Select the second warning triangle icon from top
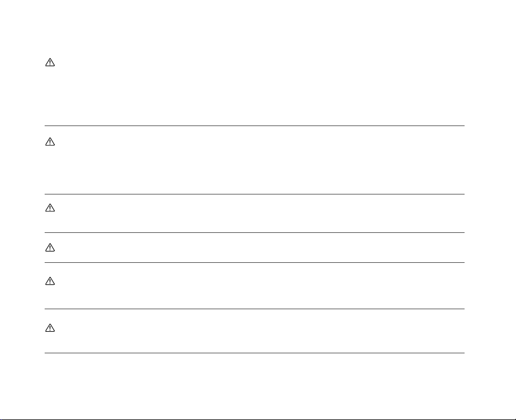Screen dimensions: 516x420 (49, 144)
